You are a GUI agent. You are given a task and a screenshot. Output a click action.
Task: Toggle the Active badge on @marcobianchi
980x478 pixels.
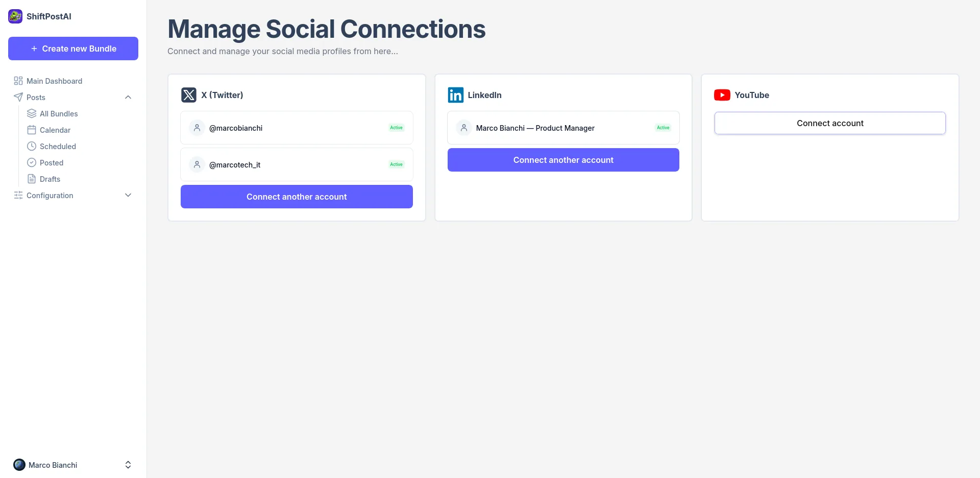click(x=396, y=128)
